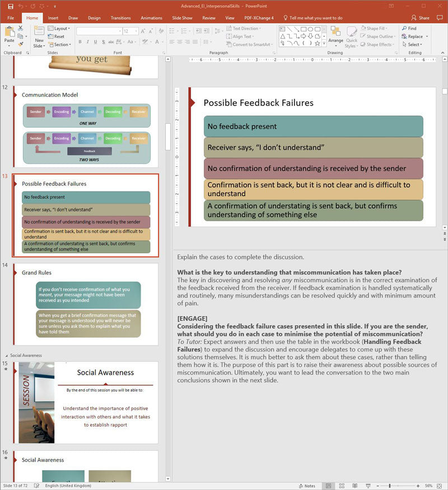Image resolution: width=448 pixels, height=490 pixels.
Task: Reset the slide layout
Action: (x=56, y=36)
